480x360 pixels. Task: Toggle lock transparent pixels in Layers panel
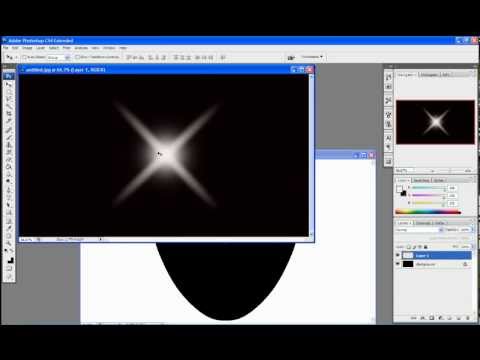click(x=409, y=247)
